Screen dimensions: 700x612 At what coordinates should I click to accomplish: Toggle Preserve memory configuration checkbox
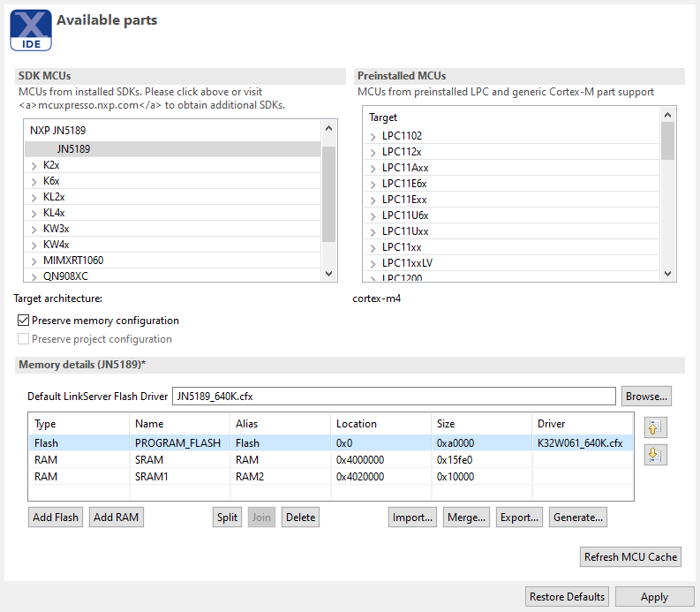click(x=23, y=321)
